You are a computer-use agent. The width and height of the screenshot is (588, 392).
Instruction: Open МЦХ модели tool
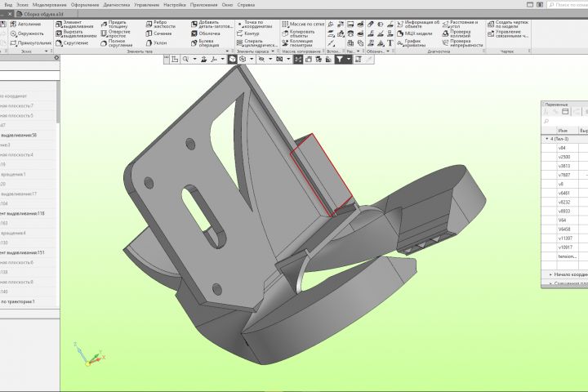414,33
